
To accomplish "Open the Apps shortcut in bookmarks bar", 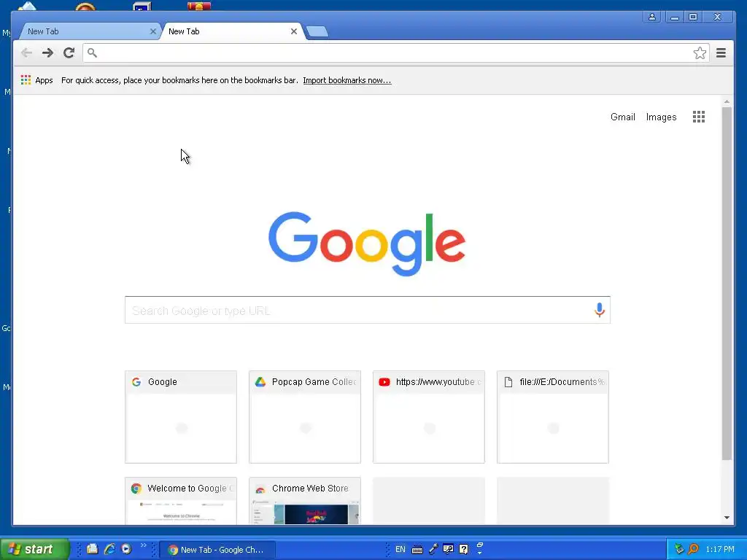I will pyautogui.click(x=36, y=80).
